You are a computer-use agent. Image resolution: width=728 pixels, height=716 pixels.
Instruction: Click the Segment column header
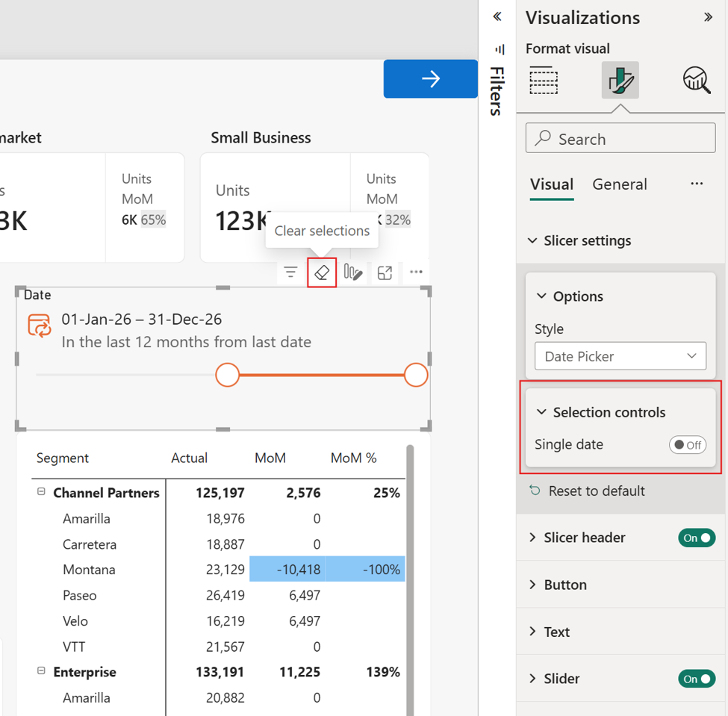pyautogui.click(x=62, y=458)
